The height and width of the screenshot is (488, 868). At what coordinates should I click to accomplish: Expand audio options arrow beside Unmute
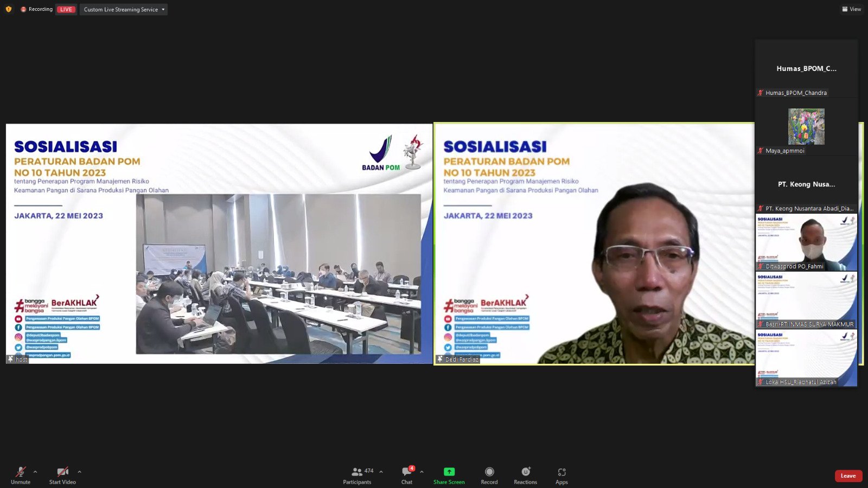[x=35, y=472]
